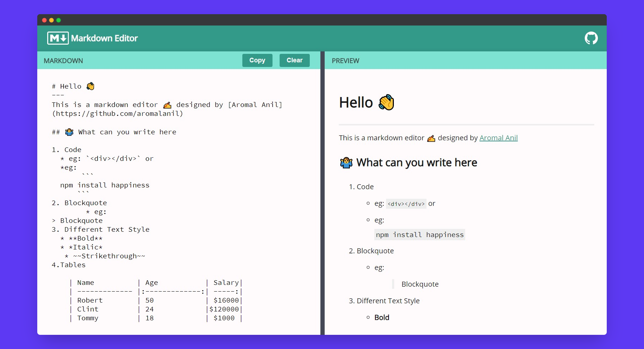Select the MARKDOWN pane header
The height and width of the screenshot is (349, 644).
click(63, 61)
